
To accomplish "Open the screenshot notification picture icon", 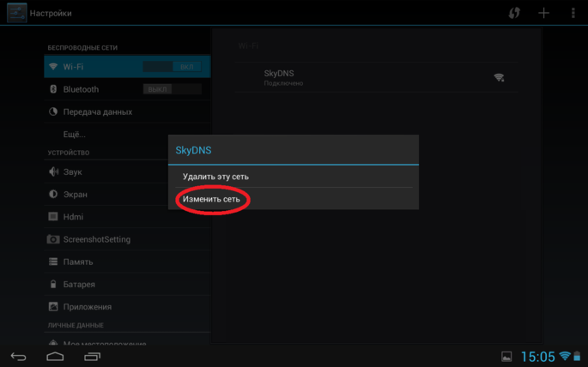I will tap(506, 357).
